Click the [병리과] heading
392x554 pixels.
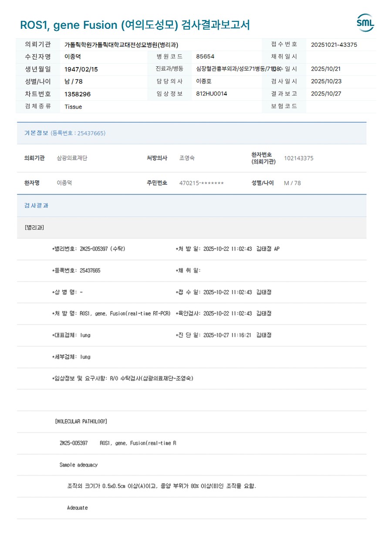coord(34,228)
